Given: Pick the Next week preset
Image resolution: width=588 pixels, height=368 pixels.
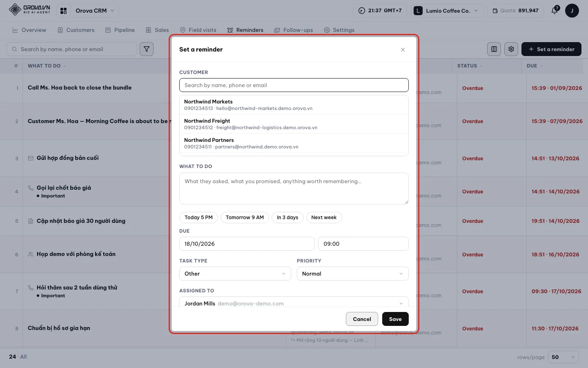Looking at the screenshot, I should coord(324,218).
